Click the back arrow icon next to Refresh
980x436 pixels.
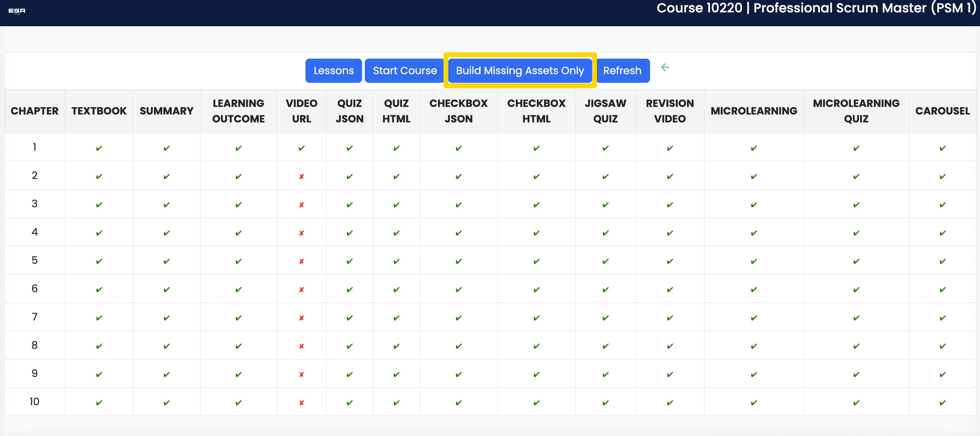665,68
